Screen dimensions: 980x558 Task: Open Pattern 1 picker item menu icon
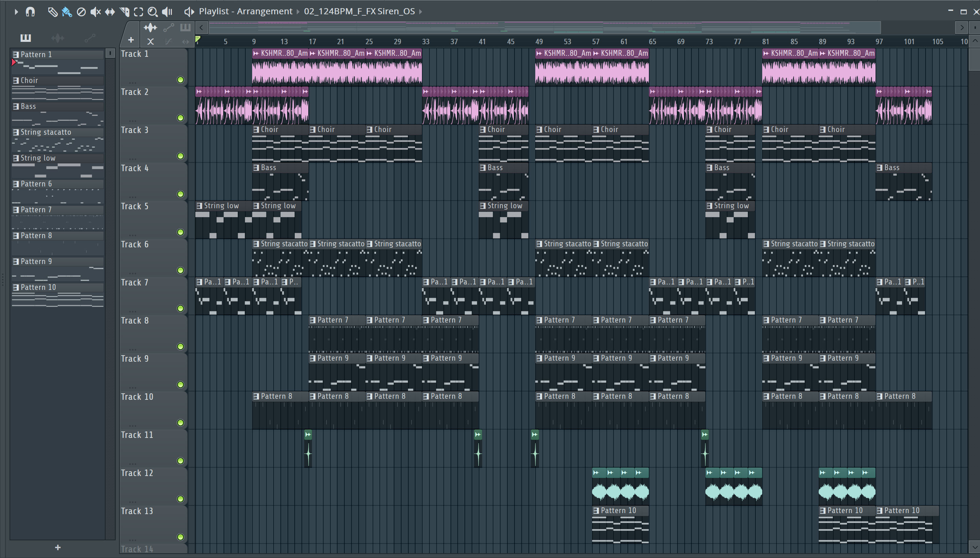pyautogui.click(x=16, y=54)
